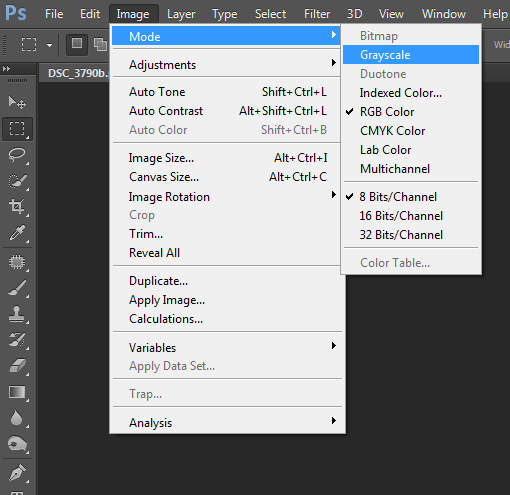Open the Select menu
The width and height of the screenshot is (510, 495).
click(270, 14)
